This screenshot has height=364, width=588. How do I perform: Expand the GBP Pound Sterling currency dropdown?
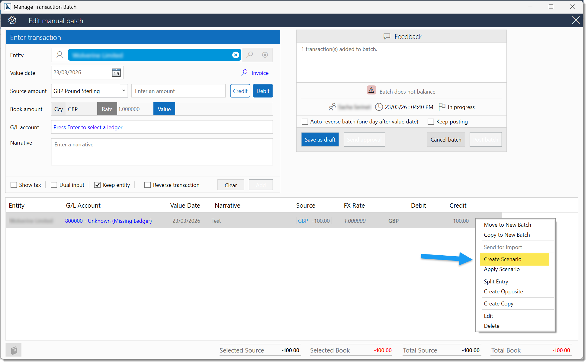(124, 91)
